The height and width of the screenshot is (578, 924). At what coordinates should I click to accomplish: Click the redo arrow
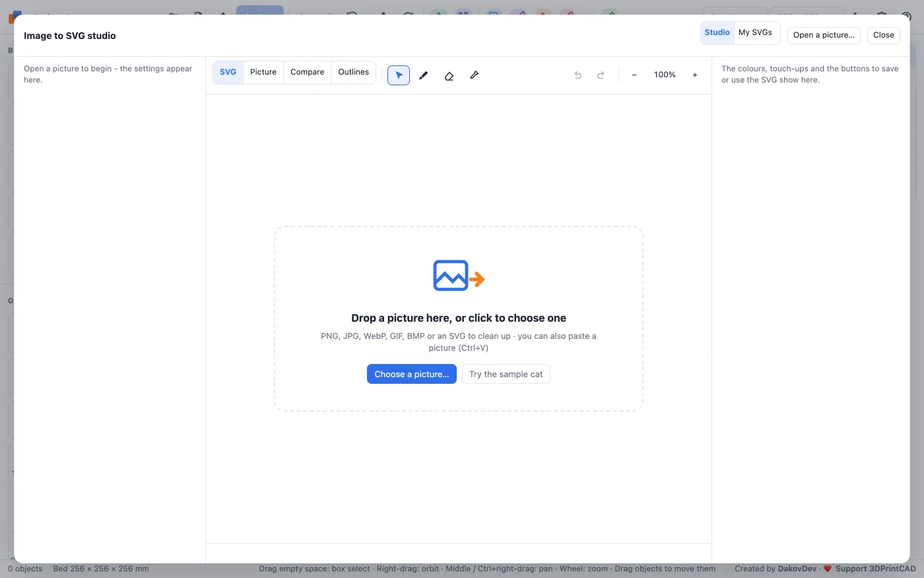click(x=601, y=75)
